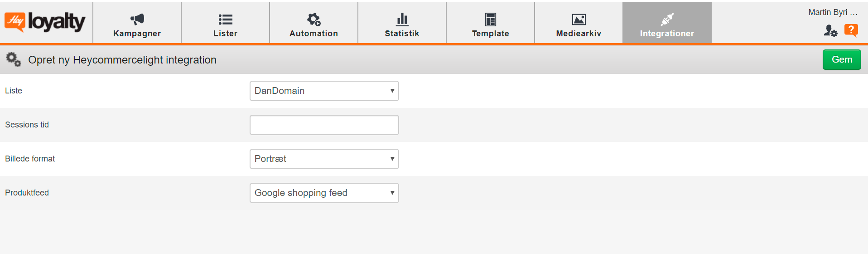Open Martin Byri user name link
This screenshot has width=868, height=254.
(833, 12)
